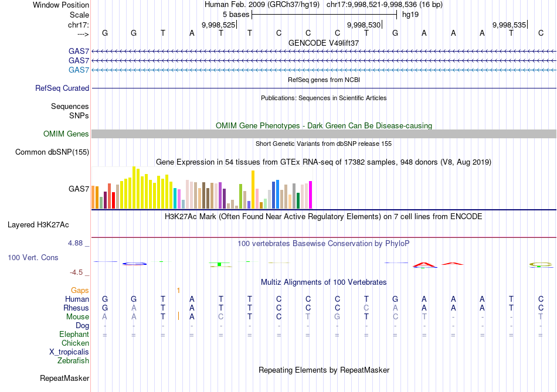Open the GTEx GAS7 expression bar chart

202,188
